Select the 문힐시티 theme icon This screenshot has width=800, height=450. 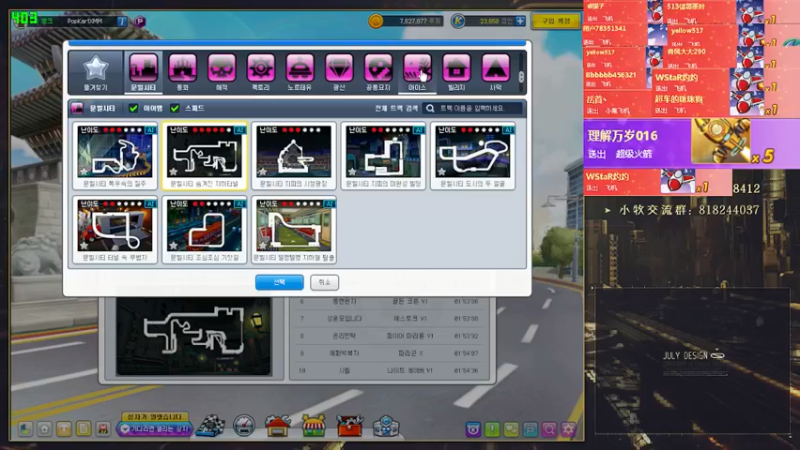point(143,72)
